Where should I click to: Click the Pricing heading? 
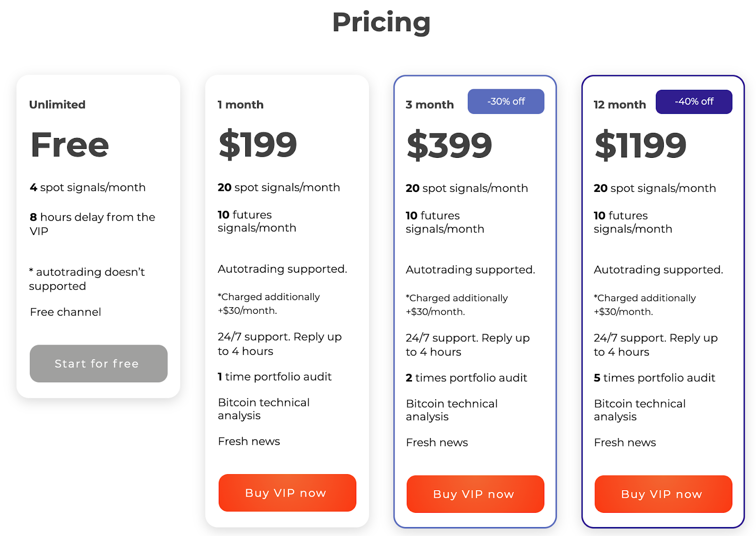381,22
